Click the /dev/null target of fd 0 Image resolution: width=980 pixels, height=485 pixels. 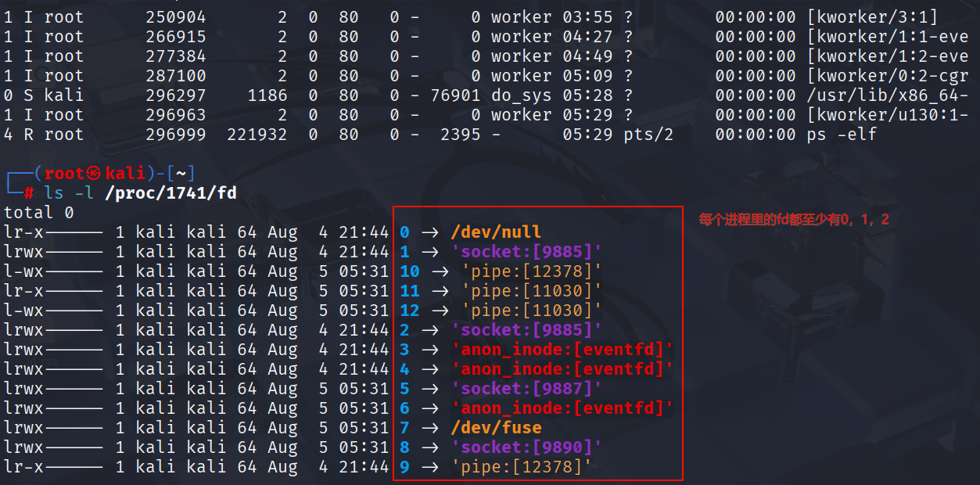pyautogui.click(x=496, y=232)
